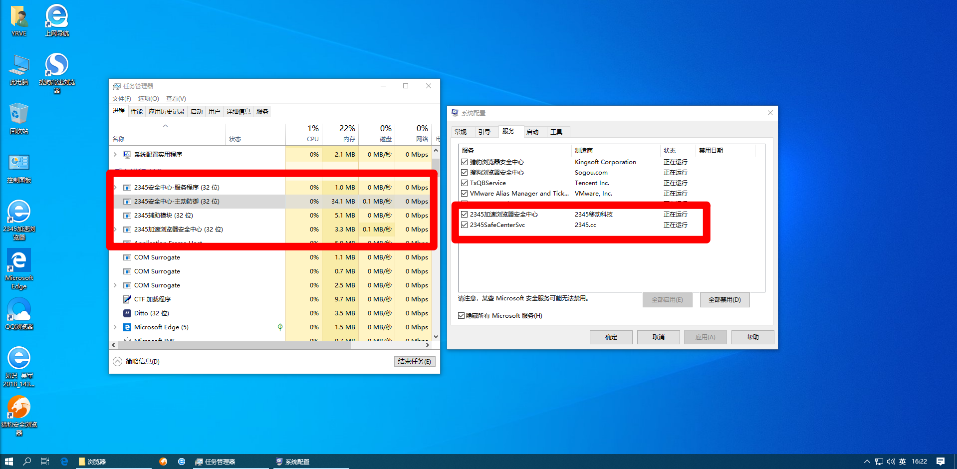Click the Microsoft Edge process icon in Task Manager
Screen dimensions: 957x469
pyautogui.click(x=127, y=327)
